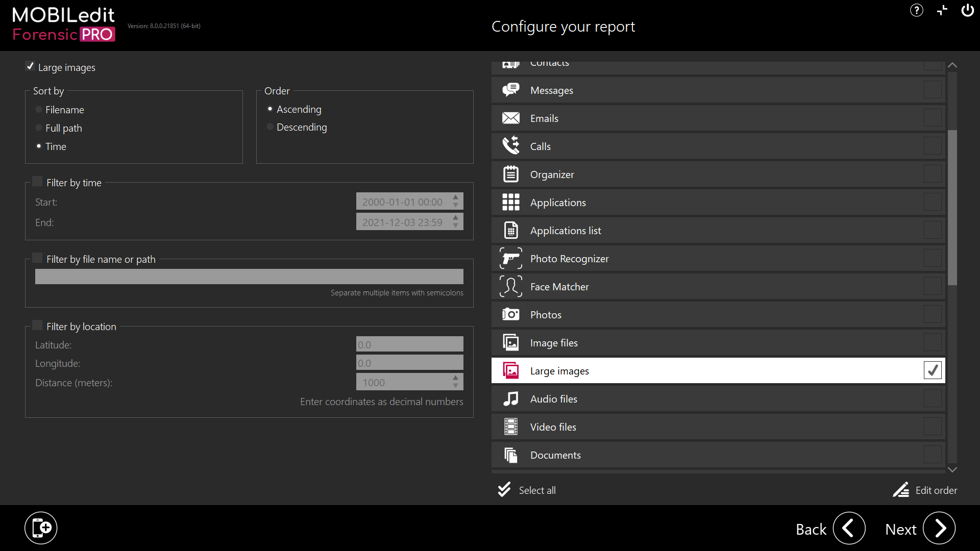This screenshot has height=551, width=980.
Task: Enable the Filter by time checkbox
Action: click(x=37, y=182)
